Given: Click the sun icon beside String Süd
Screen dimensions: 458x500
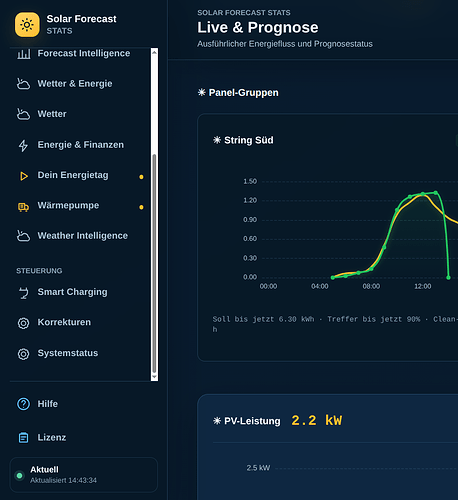Looking at the screenshot, I should coord(217,140).
